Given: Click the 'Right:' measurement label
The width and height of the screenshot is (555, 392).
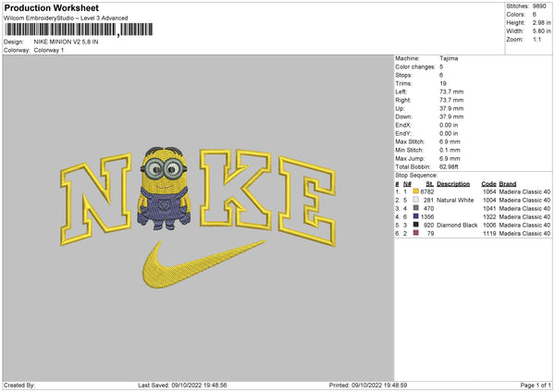Looking at the screenshot, I should pyautogui.click(x=403, y=100).
